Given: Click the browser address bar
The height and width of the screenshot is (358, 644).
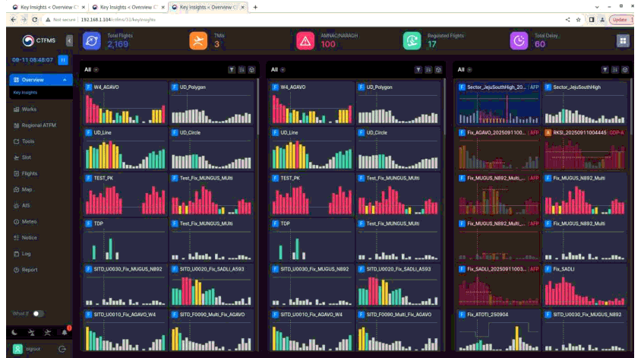Looking at the screenshot, I should pyautogui.click(x=304, y=20).
